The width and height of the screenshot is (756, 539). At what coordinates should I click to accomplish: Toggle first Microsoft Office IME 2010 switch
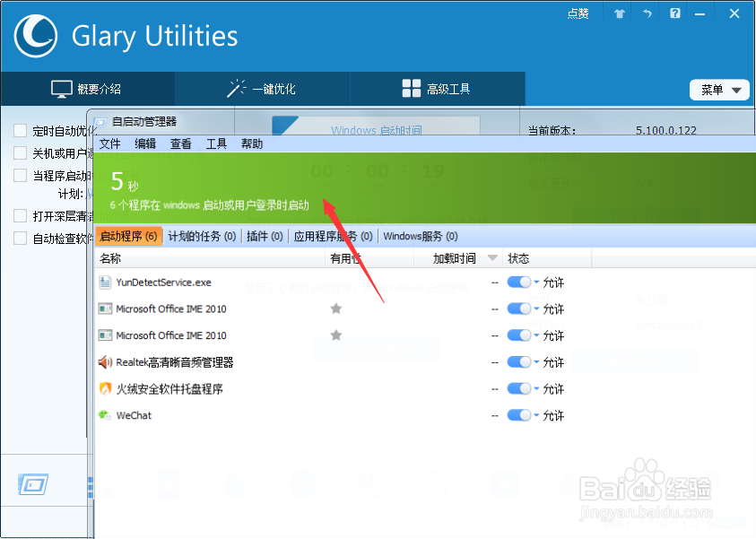coord(518,309)
